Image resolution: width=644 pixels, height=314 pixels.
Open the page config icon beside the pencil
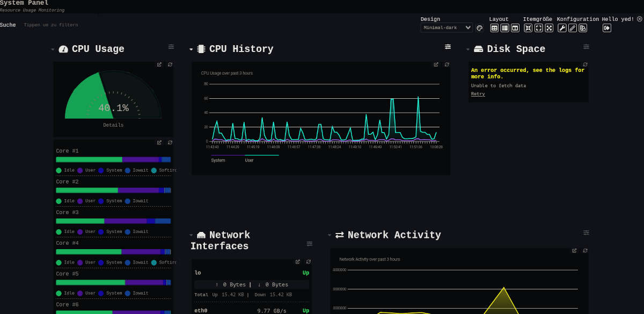[x=583, y=28]
